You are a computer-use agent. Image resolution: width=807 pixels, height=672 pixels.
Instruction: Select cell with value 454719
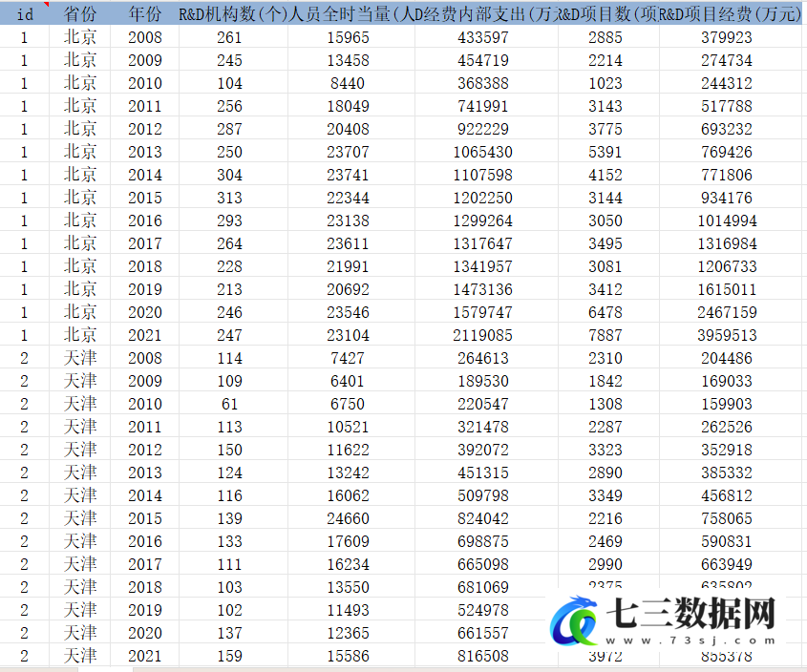click(486, 60)
